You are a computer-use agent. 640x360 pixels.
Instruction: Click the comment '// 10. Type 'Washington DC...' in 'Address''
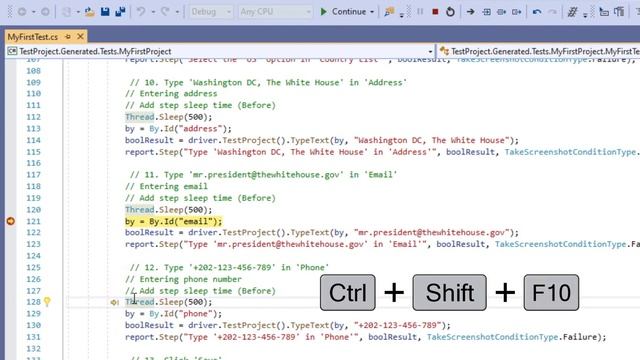click(268, 82)
